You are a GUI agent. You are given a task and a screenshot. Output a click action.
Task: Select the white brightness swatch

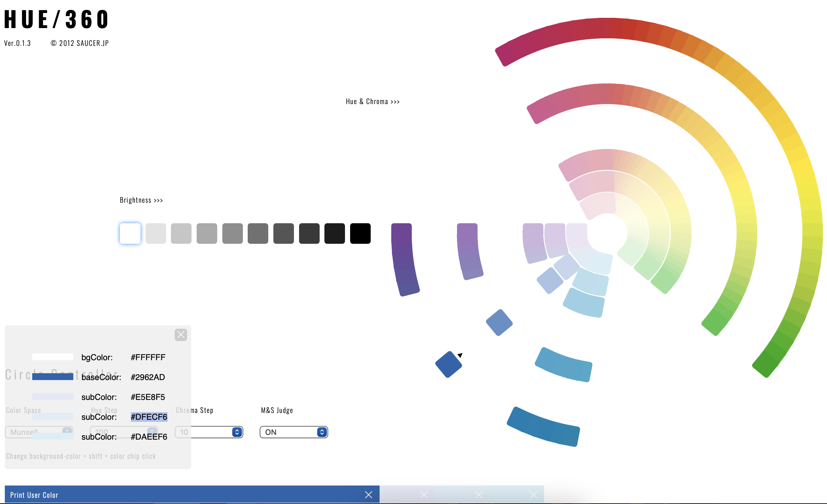pyautogui.click(x=130, y=234)
